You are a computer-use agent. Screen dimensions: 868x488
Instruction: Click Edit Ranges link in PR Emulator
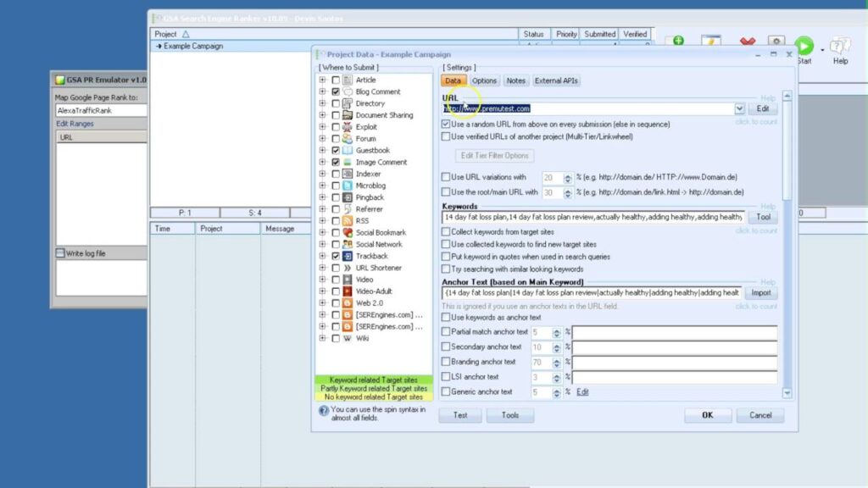tap(75, 124)
